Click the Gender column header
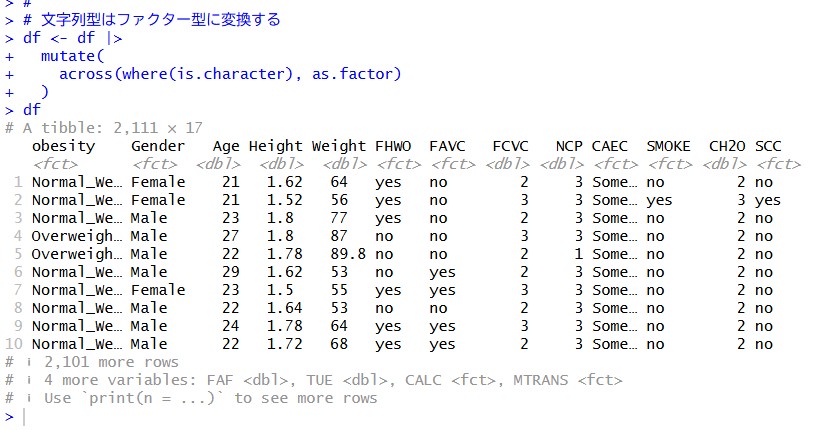 point(158,146)
